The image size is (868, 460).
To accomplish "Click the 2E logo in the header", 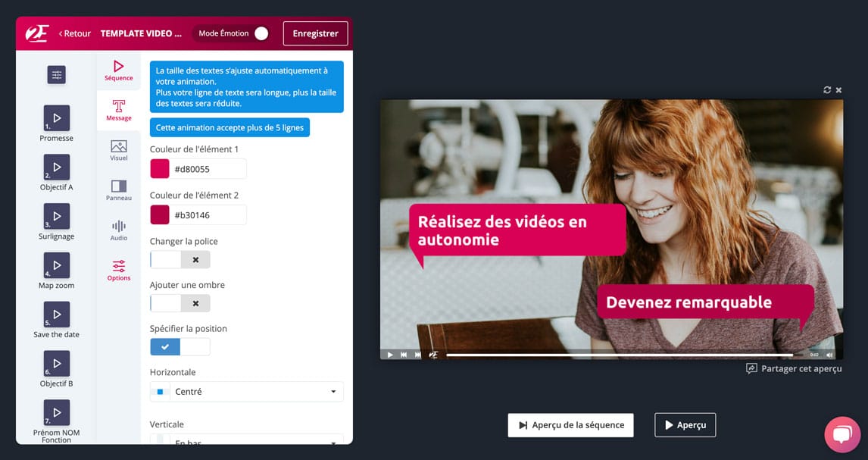I will 37,33.
